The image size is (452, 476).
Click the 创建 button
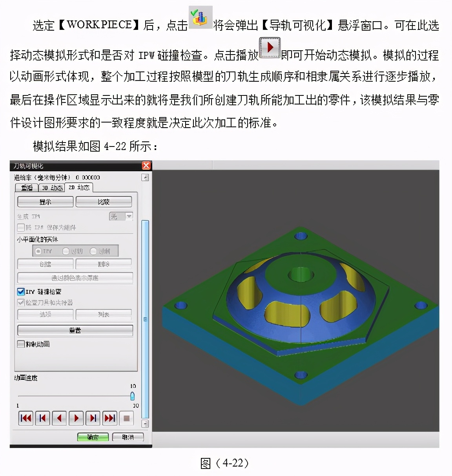[x=46, y=264]
